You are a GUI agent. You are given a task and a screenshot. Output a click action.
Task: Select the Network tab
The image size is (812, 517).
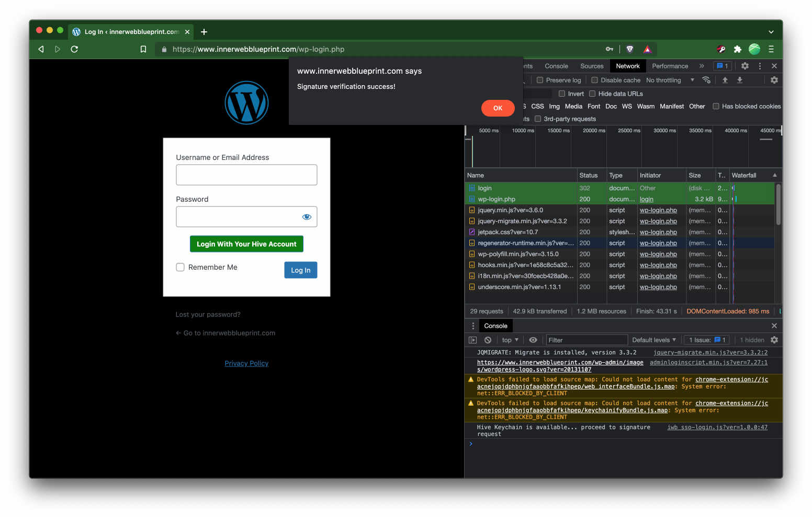pyautogui.click(x=628, y=66)
